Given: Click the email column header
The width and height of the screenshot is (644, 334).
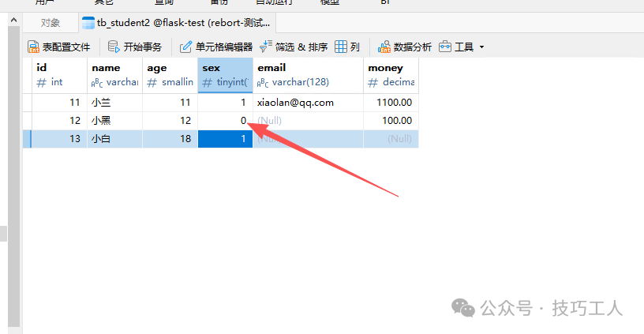Looking at the screenshot, I should 308,75.
